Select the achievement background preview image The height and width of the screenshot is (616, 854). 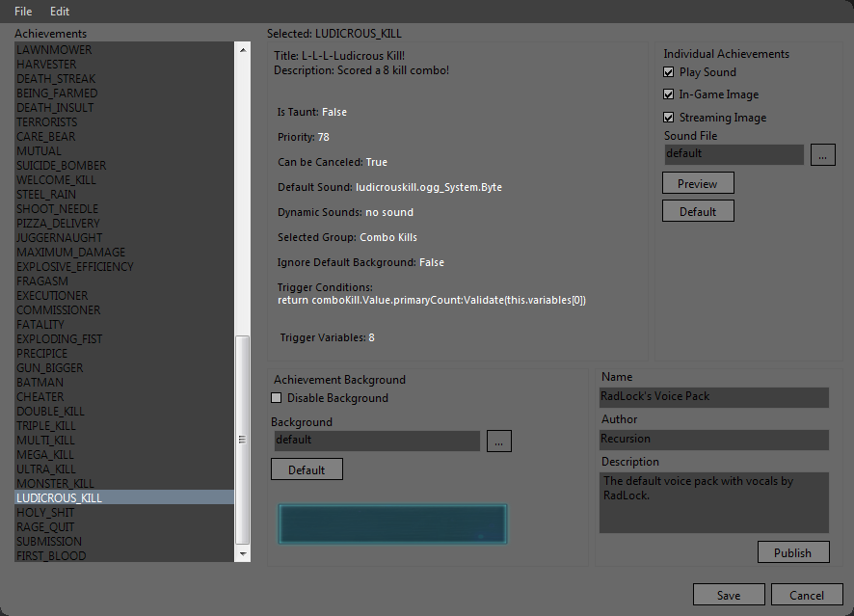[x=392, y=523]
